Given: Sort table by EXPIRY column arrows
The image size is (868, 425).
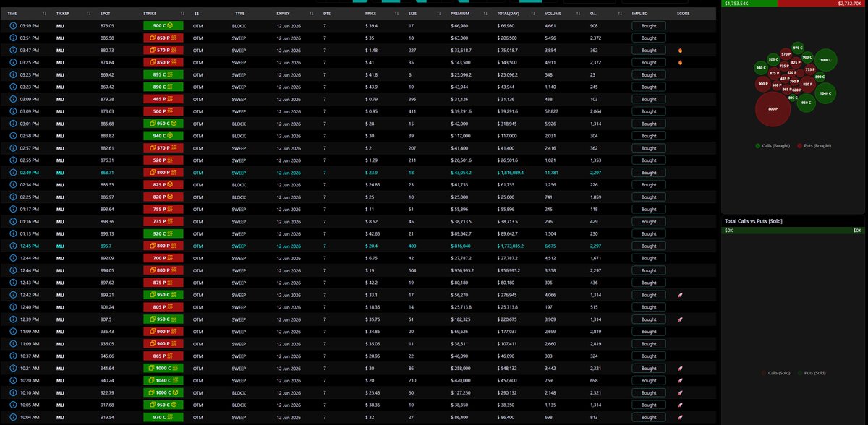Looking at the screenshot, I should 312,14.
